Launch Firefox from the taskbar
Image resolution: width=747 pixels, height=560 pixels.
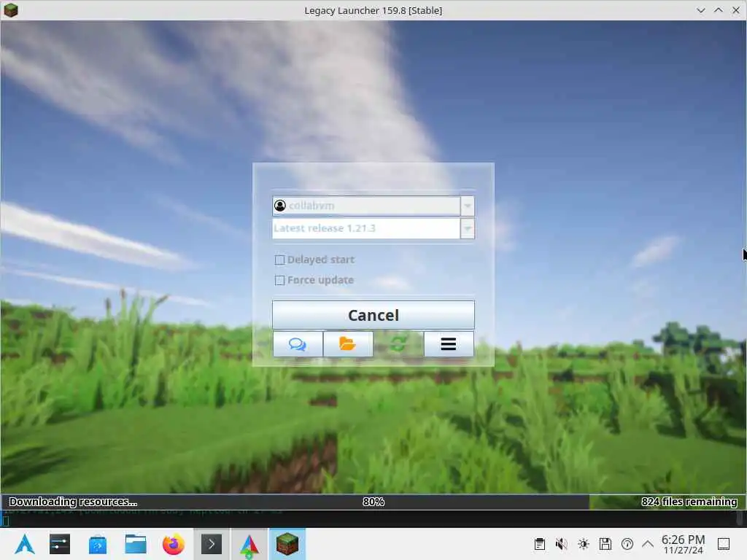(174, 544)
